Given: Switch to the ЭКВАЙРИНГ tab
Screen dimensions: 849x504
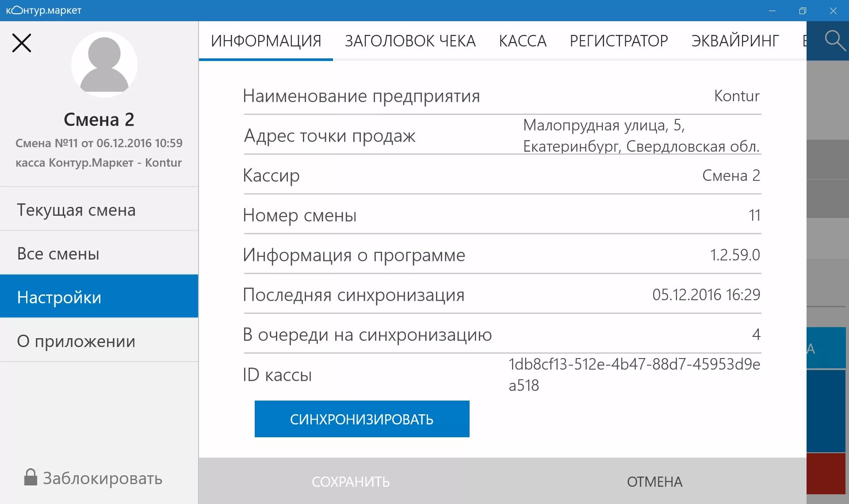Looking at the screenshot, I should click(735, 41).
